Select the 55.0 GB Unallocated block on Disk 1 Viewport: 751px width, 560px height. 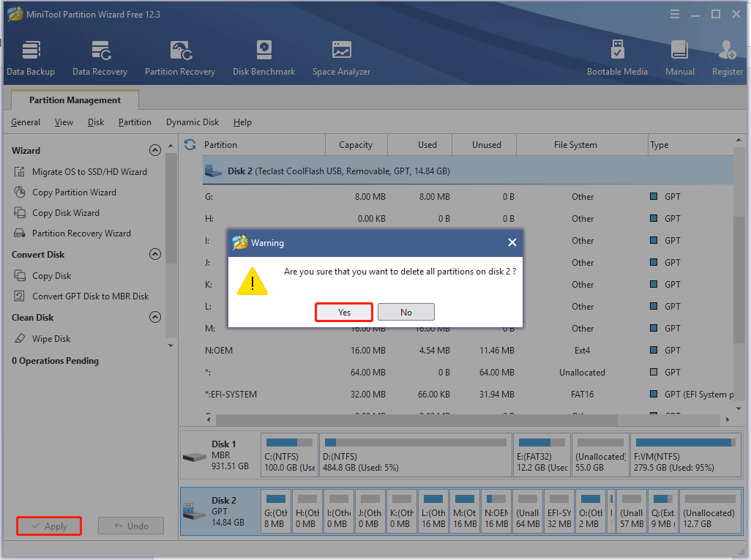(x=600, y=455)
